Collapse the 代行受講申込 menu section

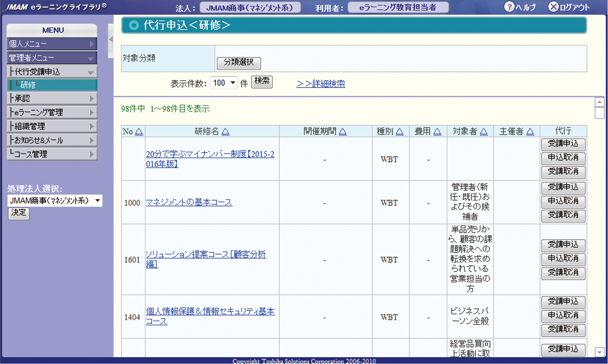52,72
